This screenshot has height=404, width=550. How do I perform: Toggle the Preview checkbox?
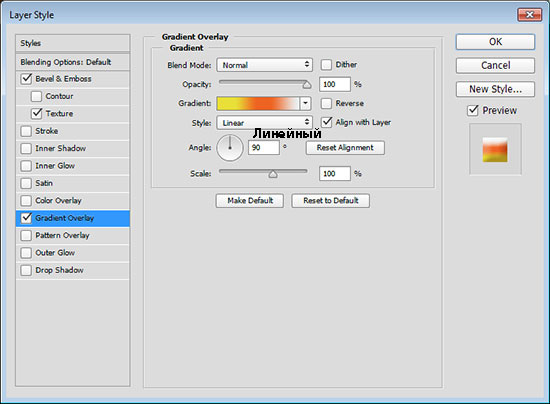point(473,110)
